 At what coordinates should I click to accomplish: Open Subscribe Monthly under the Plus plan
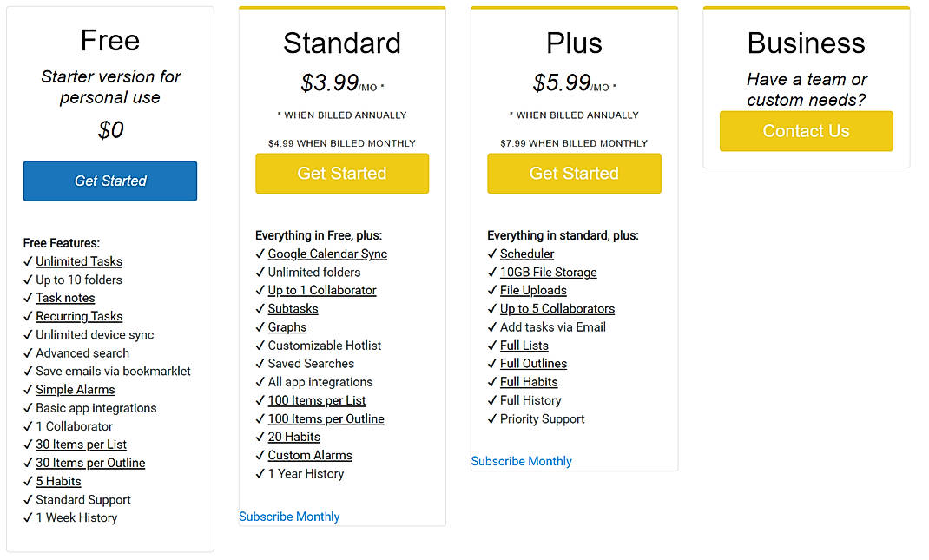[521, 461]
